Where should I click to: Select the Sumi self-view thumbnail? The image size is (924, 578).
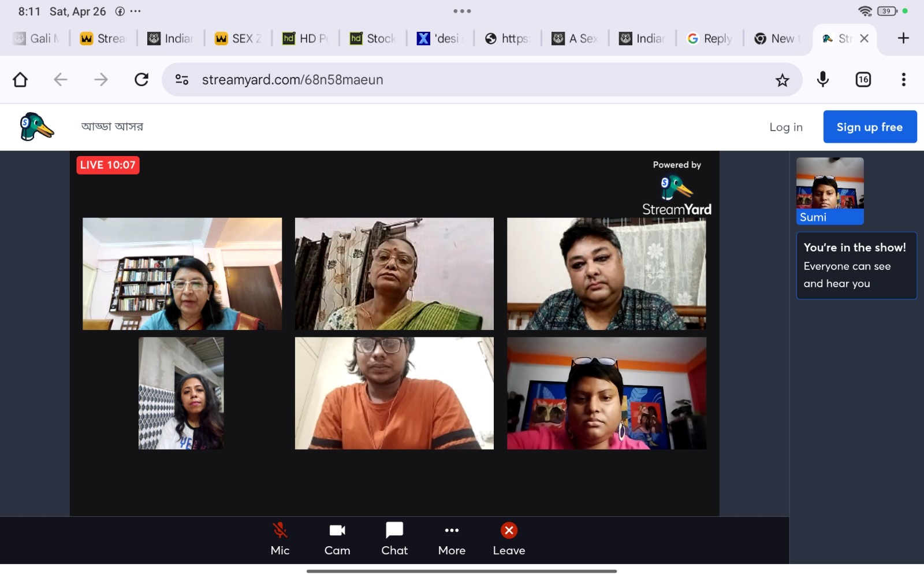830,191
